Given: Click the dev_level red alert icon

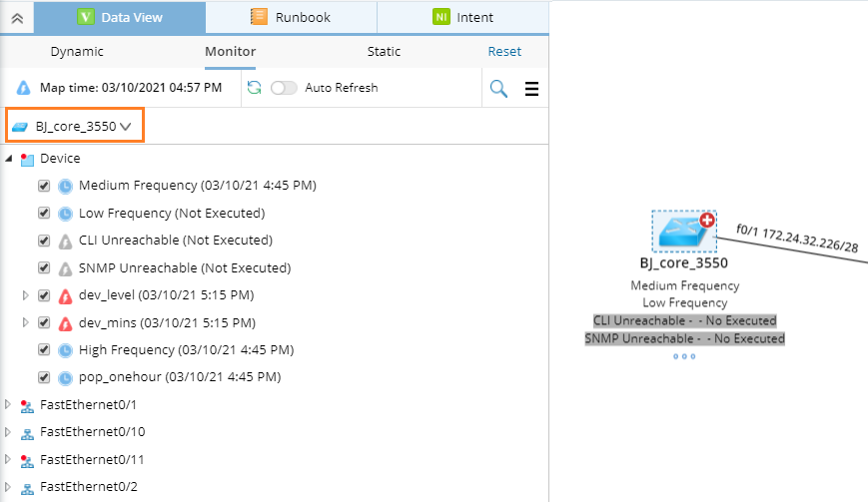Looking at the screenshot, I should [66, 295].
